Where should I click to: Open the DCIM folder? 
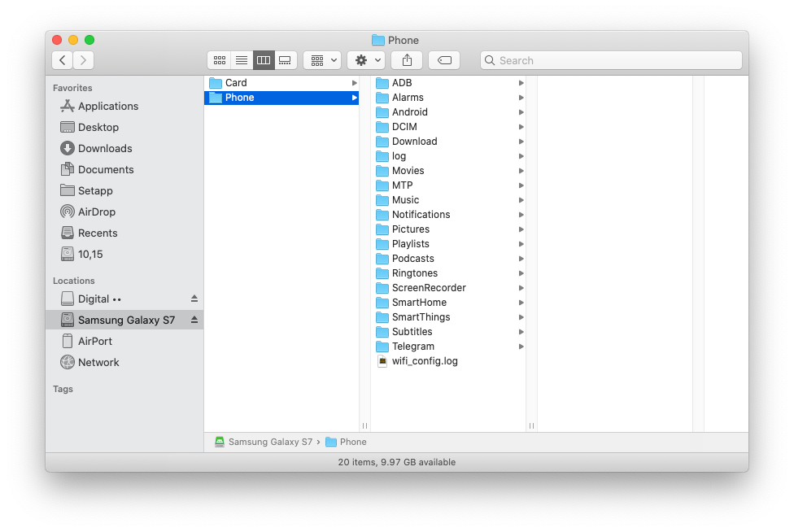pyautogui.click(x=448, y=127)
